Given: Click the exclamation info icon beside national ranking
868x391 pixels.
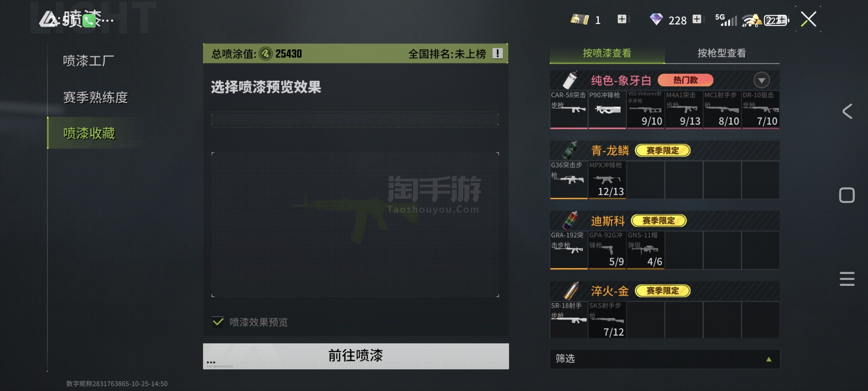Looking at the screenshot, I should (498, 54).
